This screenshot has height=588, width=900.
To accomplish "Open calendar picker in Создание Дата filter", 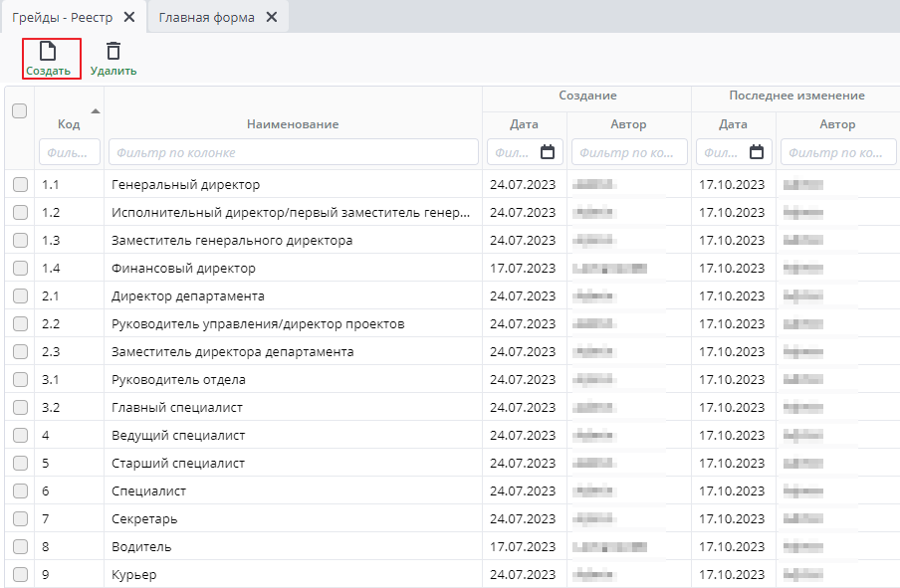I will coord(548,152).
